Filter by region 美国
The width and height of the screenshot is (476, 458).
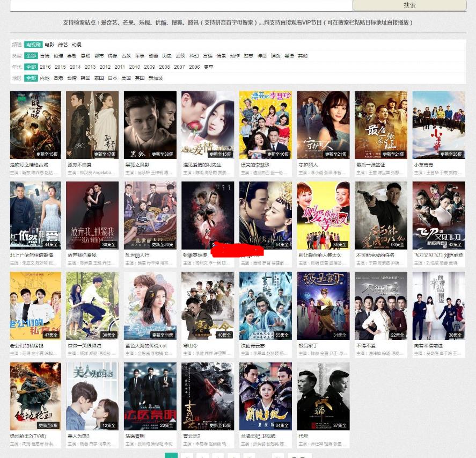point(126,78)
